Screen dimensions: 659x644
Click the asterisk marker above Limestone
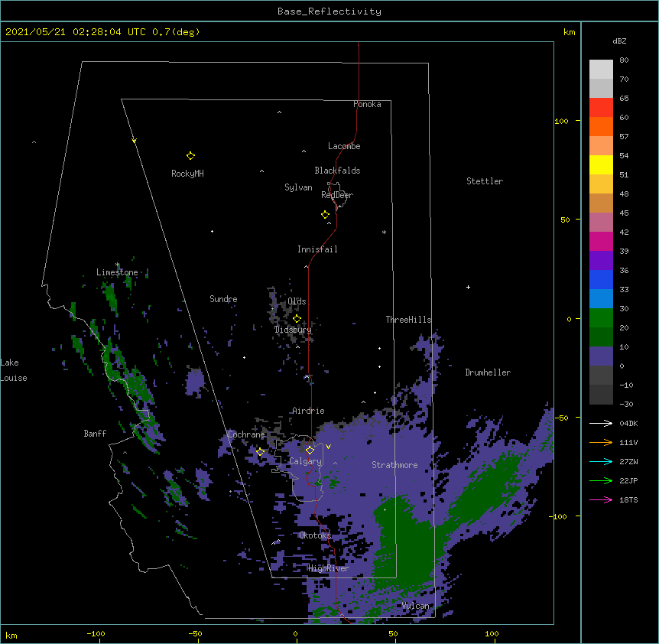click(118, 265)
